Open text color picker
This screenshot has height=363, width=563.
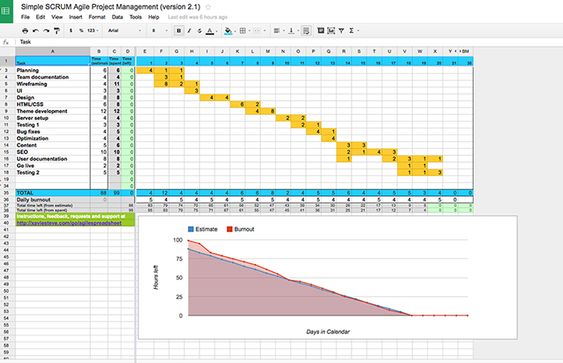tap(210, 31)
